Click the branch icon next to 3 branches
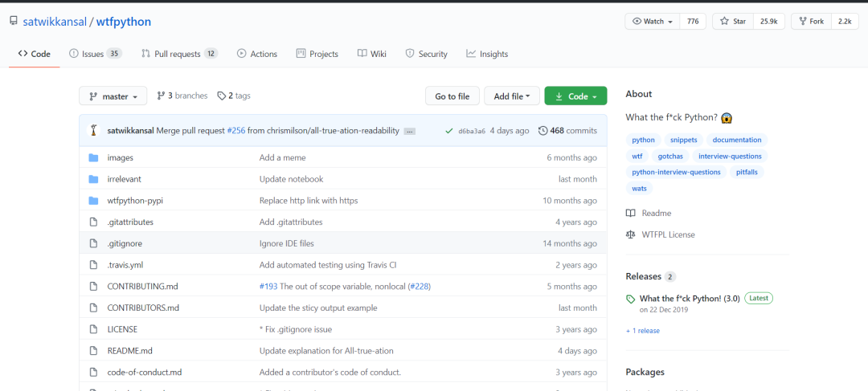 pos(161,96)
